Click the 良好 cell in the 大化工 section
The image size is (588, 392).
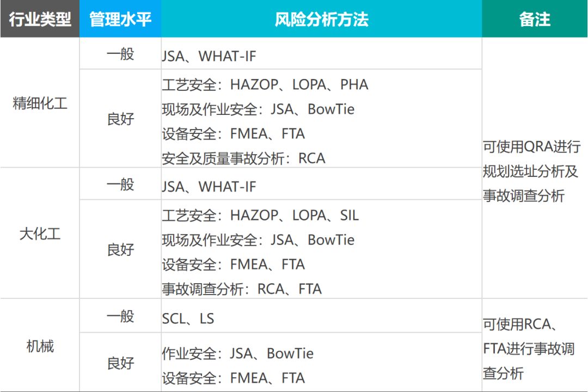click(120, 250)
